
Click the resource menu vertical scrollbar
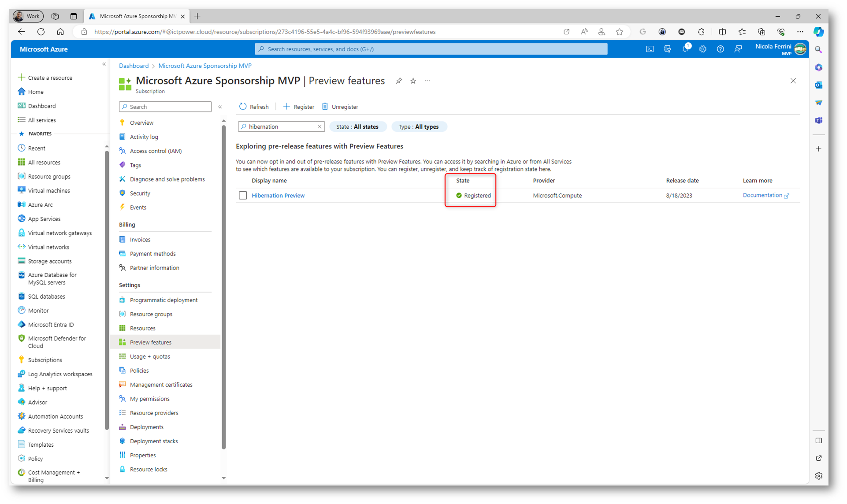tap(224, 286)
